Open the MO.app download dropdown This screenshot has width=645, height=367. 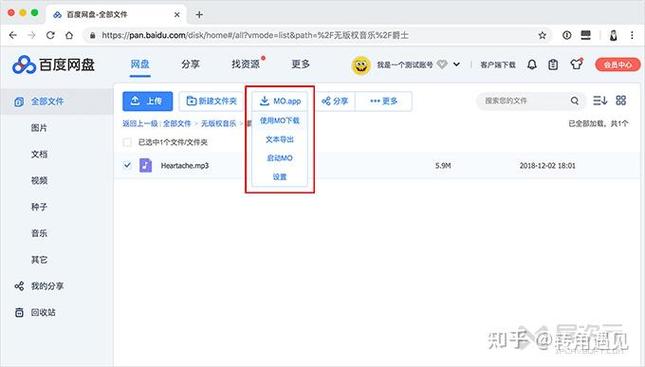[x=280, y=101]
